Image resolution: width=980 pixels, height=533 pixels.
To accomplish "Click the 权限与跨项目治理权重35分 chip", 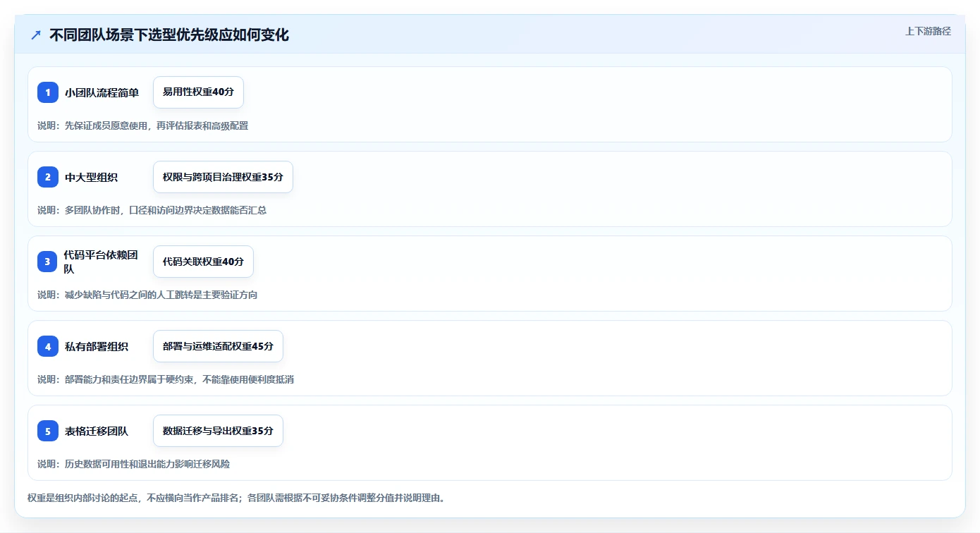I will tap(223, 177).
